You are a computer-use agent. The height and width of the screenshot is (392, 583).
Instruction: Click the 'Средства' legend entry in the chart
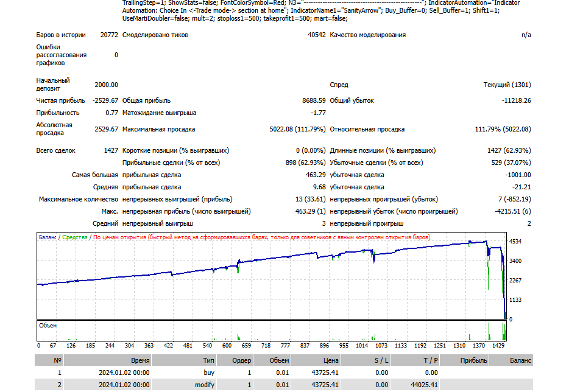(x=75, y=237)
